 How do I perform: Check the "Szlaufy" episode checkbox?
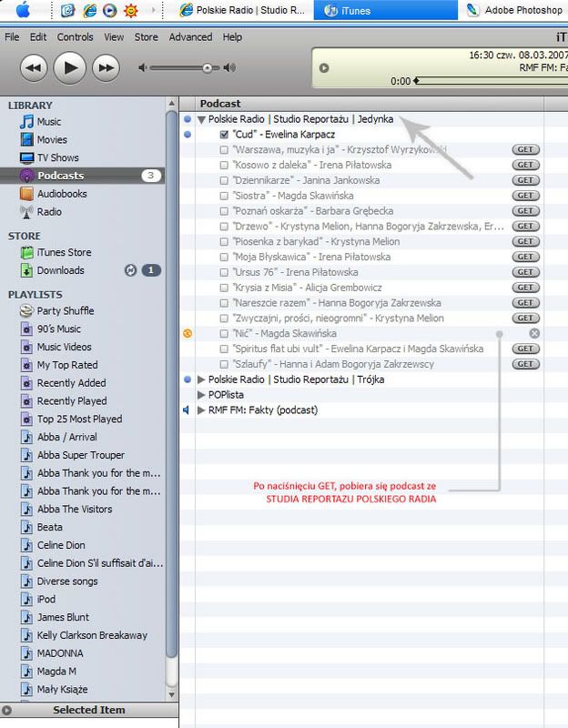click(224, 365)
